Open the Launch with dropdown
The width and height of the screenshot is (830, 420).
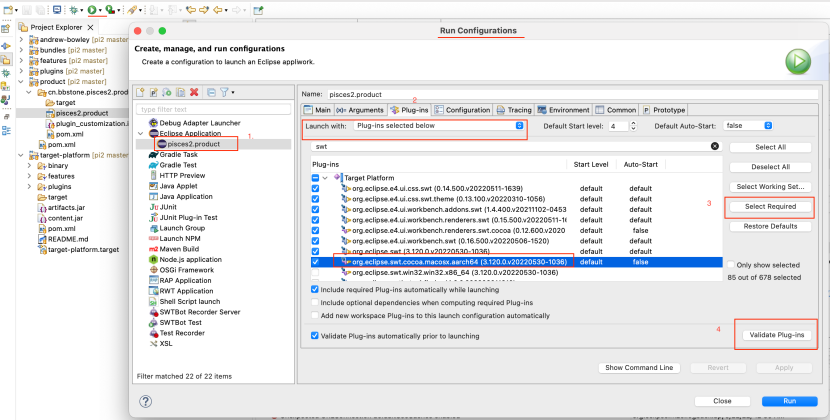[439, 126]
